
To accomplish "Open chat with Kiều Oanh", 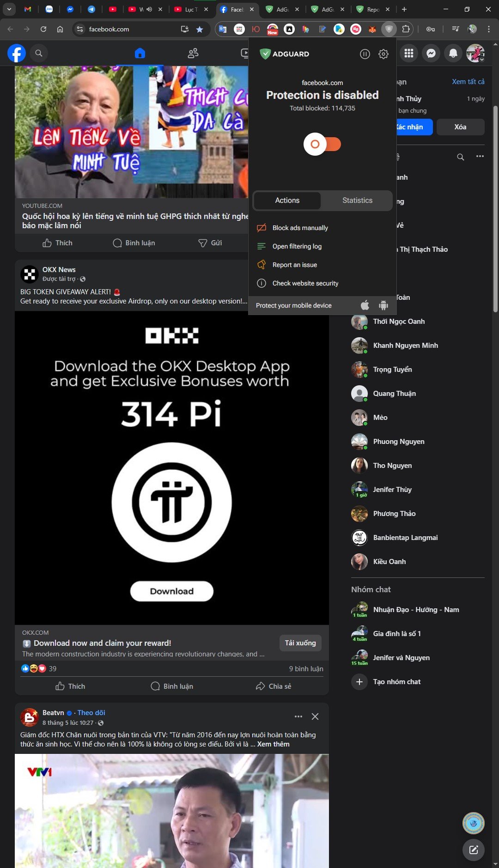I will tap(418, 562).
